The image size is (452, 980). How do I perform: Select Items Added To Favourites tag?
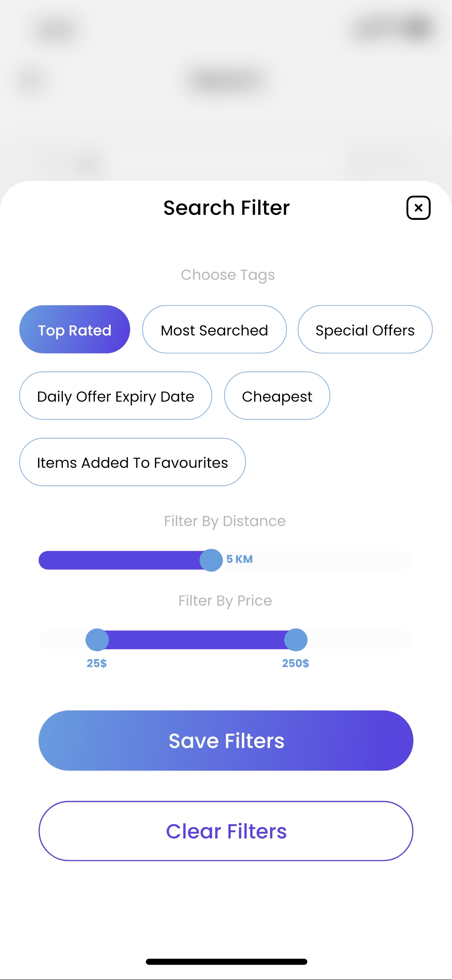tap(132, 462)
